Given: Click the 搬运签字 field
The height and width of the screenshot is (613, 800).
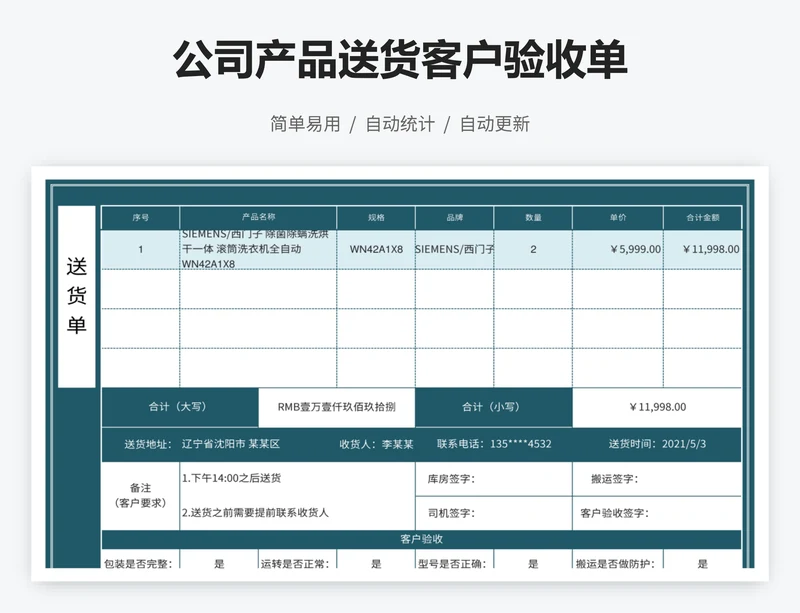Looking at the screenshot, I should point(657,479).
